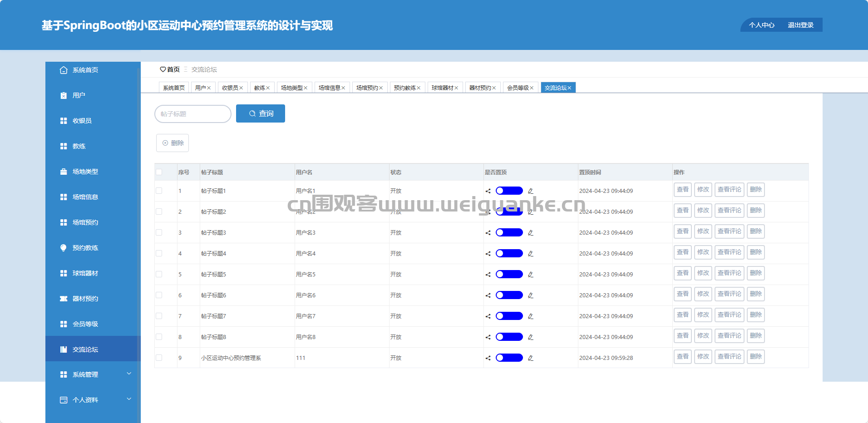Click the 用户 sidebar icon
Viewport: 868px width, 423px height.
click(64, 95)
